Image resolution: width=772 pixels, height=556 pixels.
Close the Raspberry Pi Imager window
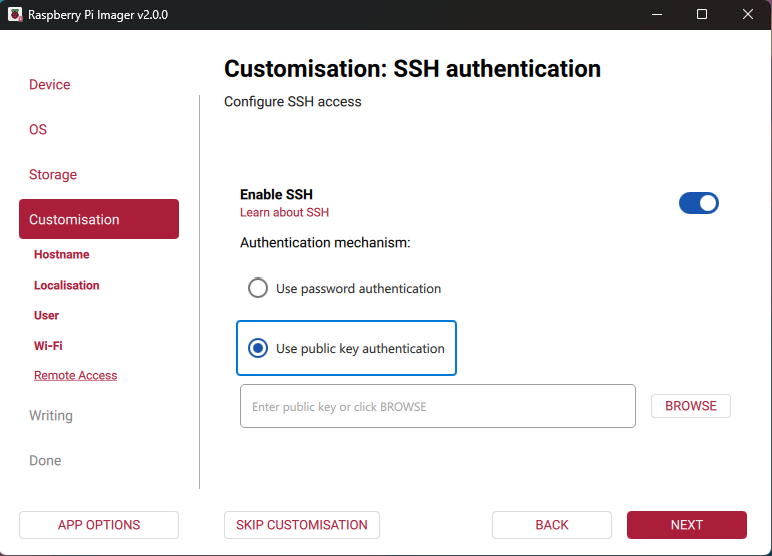coord(748,14)
